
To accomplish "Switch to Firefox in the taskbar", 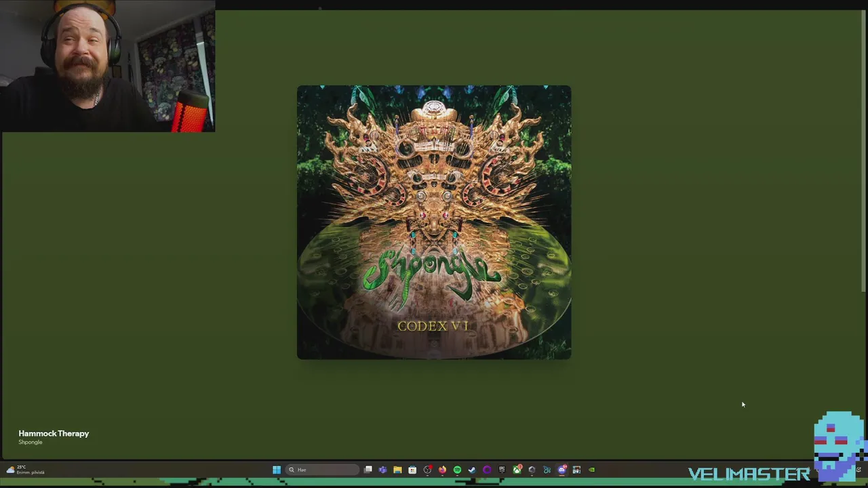I will tap(442, 470).
